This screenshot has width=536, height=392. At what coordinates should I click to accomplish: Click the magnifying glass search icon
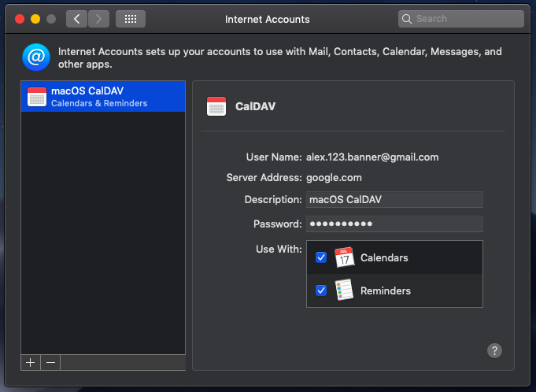click(407, 19)
